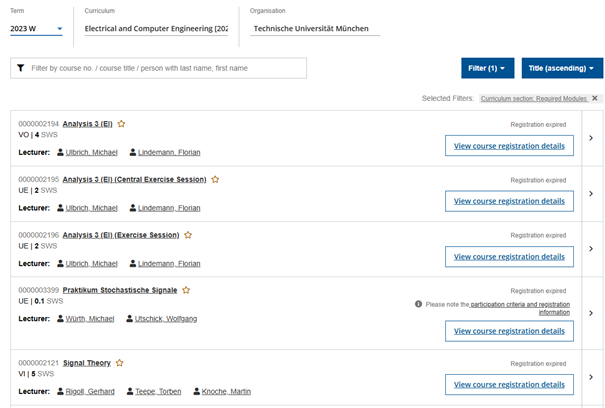605x408 pixels.
Task: Favorite Praktikum Stochastische Signale with star
Action: tap(186, 290)
